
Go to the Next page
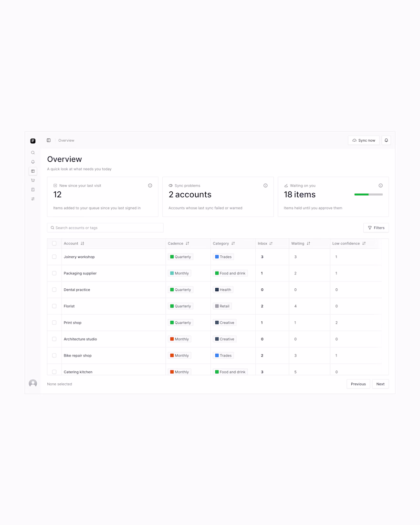(380, 384)
